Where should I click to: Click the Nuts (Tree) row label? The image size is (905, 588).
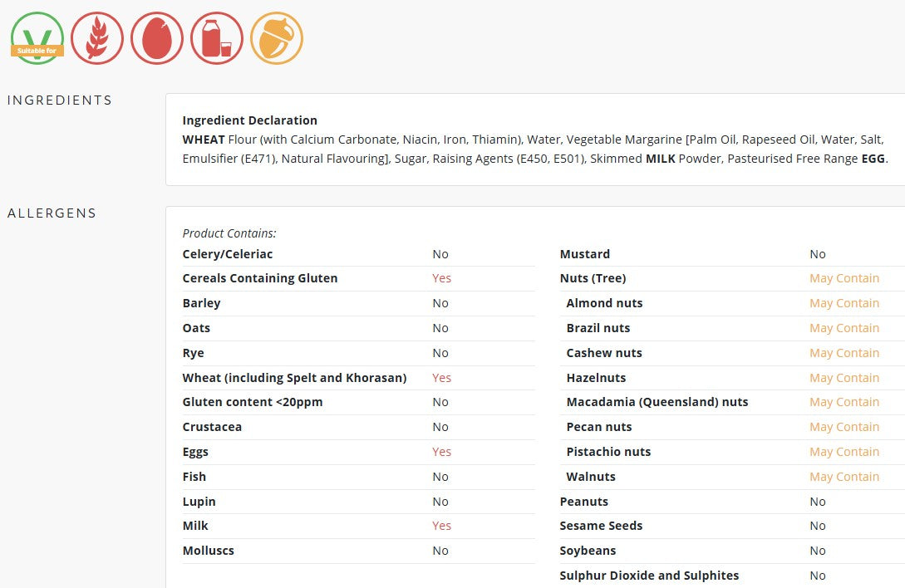pyautogui.click(x=593, y=278)
